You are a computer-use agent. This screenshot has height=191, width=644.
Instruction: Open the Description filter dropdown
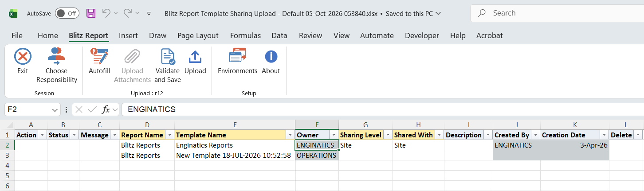[487, 135]
